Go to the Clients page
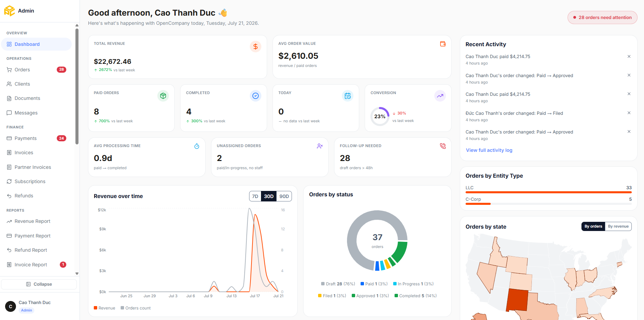Image resolution: width=644 pixels, height=320 pixels. tap(36, 84)
